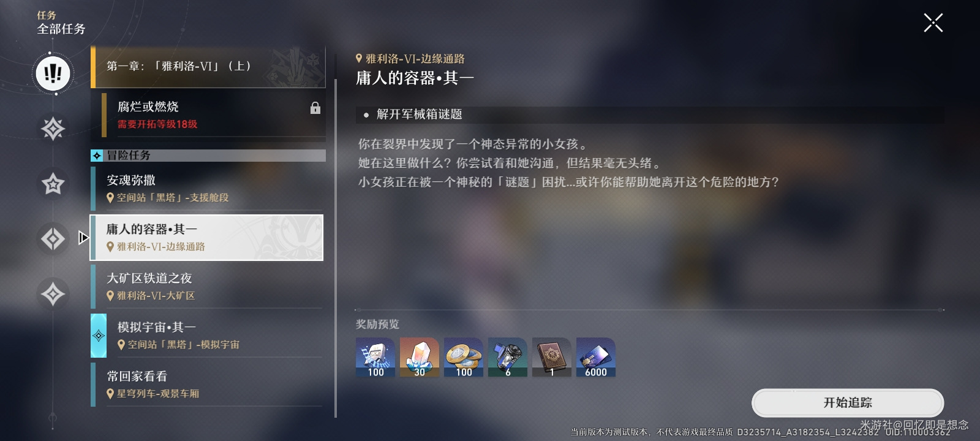View the coin reward showing 100
Viewport: 980px width, 441px height.
(464, 357)
